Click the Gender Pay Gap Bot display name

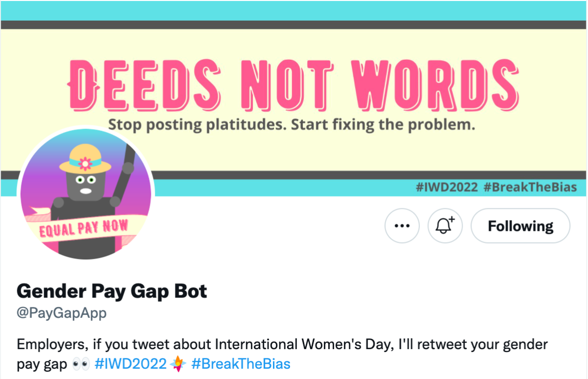click(x=112, y=291)
